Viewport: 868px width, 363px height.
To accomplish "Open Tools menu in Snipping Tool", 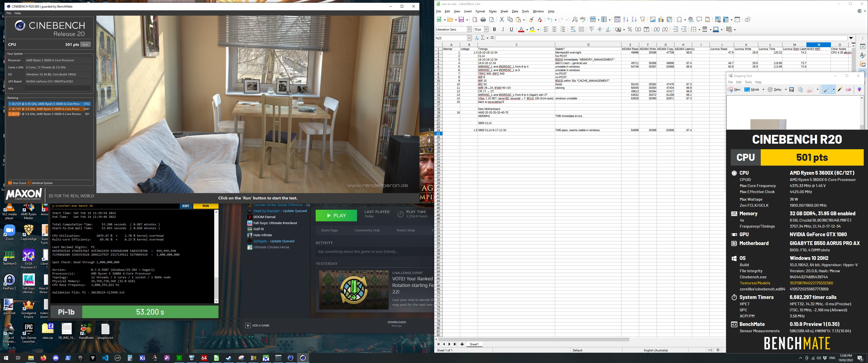I will click(x=748, y=82).
